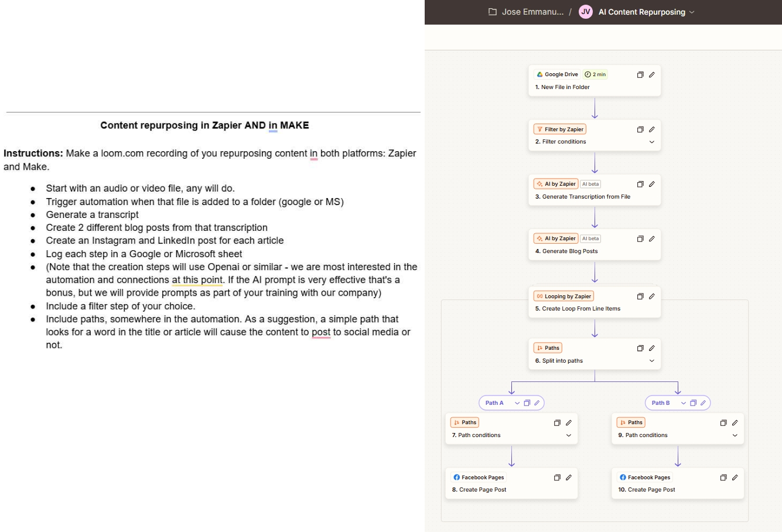Duplicate Path B

click(694, 403)
